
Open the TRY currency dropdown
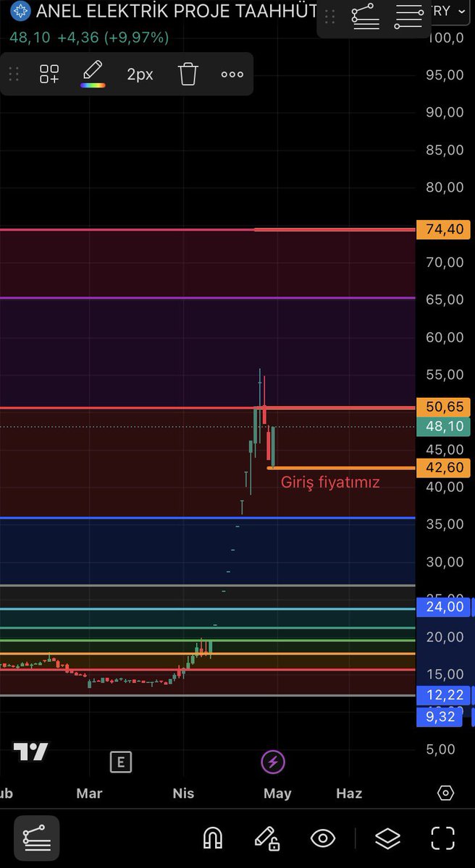(449, 11)
